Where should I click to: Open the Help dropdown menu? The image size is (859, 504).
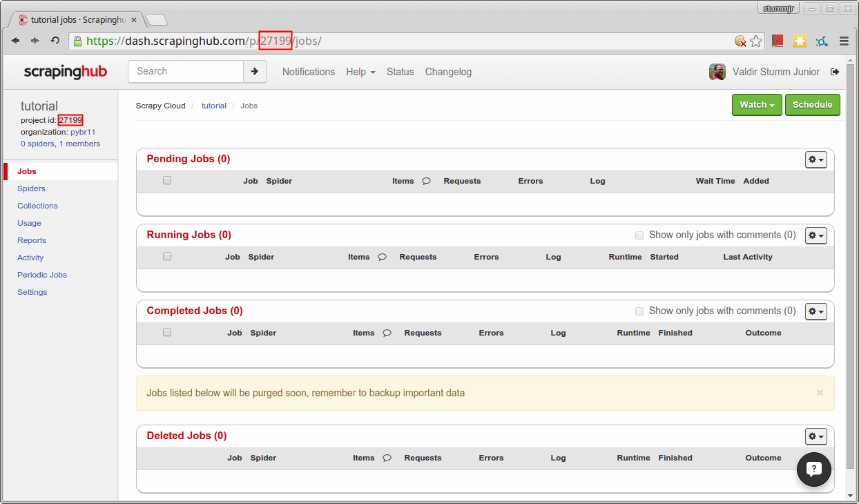(x=360, y=72)
